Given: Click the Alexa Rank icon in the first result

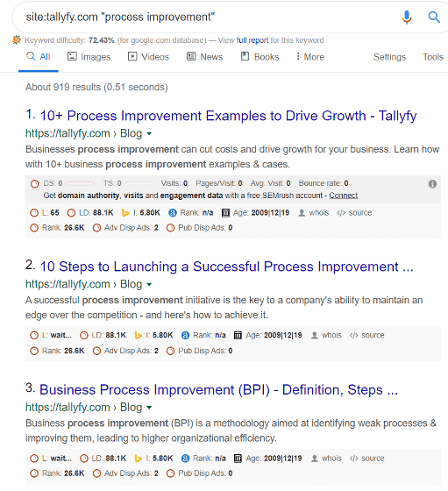Looking at the screenshot, I should pos(173,213).
